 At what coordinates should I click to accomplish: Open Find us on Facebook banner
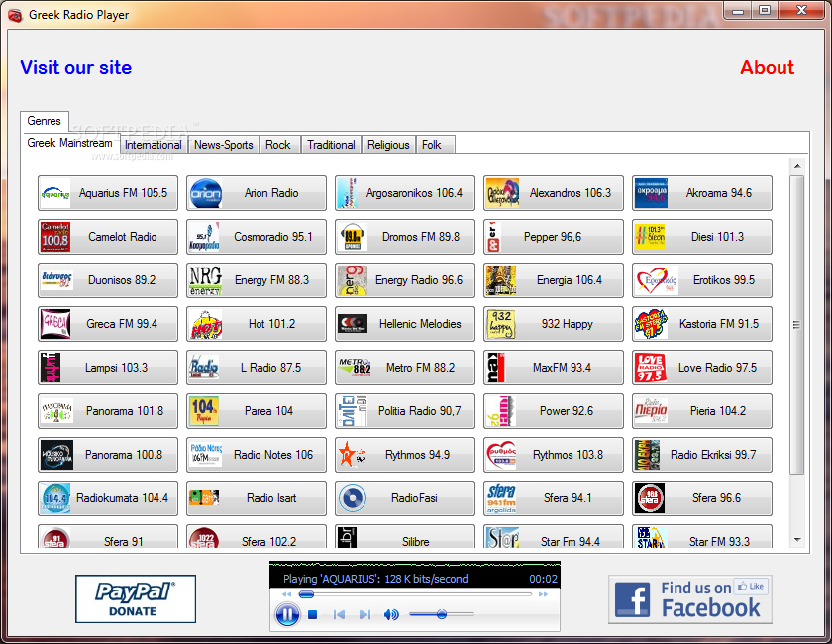690,599
